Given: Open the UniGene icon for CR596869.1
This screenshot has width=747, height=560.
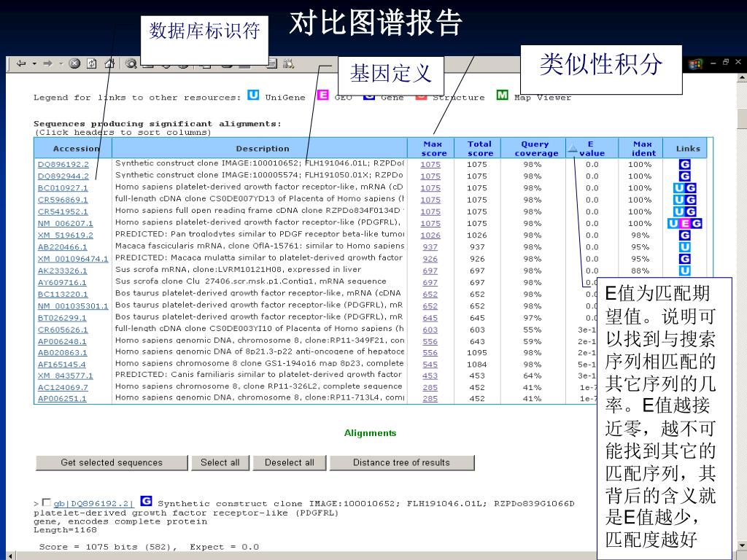Looking at the screenshot, I should click(679, 200).
